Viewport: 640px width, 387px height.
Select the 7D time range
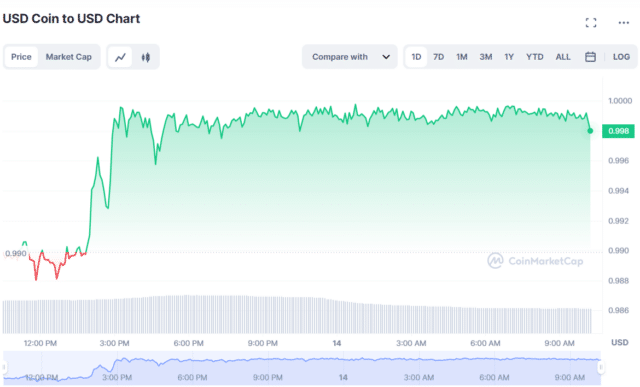point(438,57)
